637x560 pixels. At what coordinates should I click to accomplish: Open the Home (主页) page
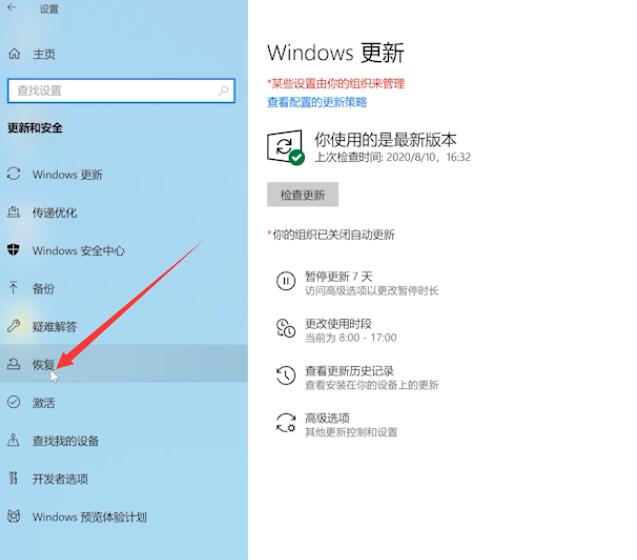[x=44, y=54]
